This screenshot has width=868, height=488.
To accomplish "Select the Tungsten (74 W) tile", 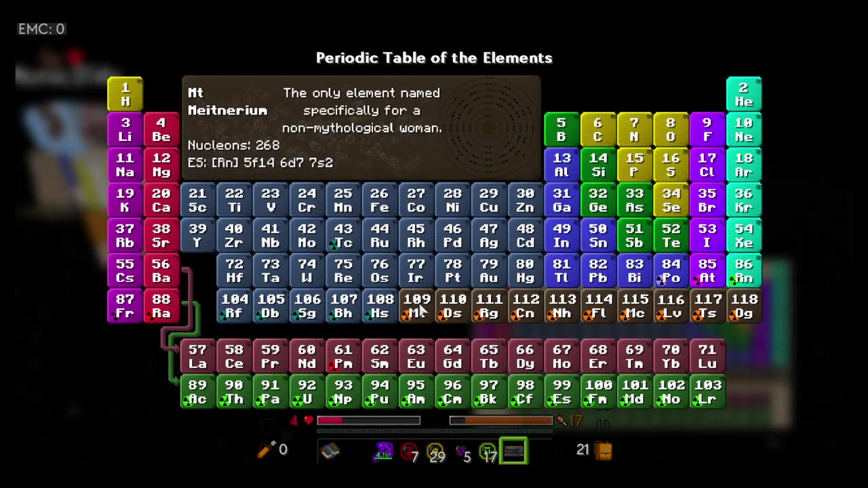I will click(307, 270).
